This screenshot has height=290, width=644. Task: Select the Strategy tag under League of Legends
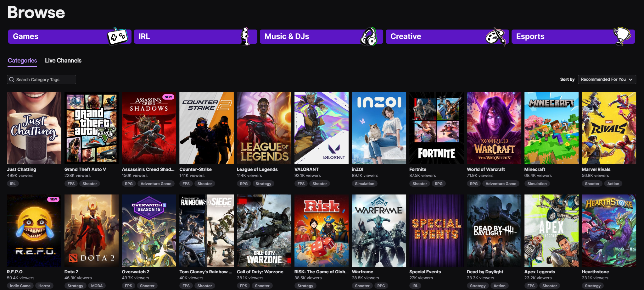(263, 184)
